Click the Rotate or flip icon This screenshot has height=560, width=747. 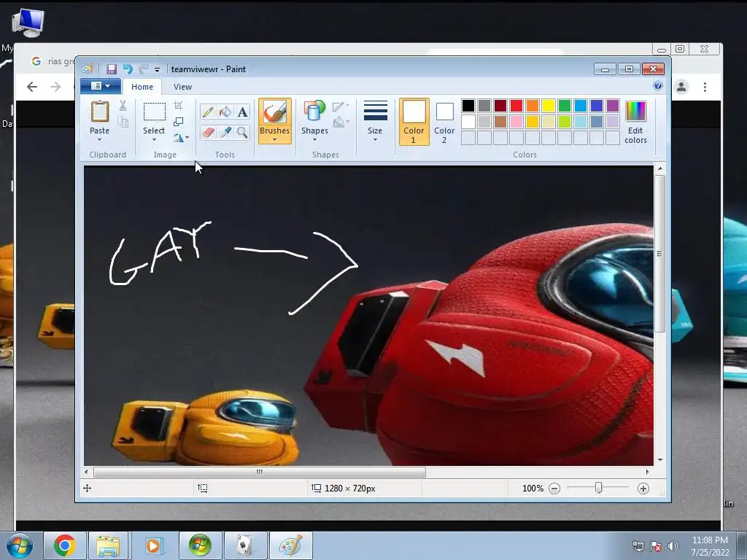(x=178, y=138)
